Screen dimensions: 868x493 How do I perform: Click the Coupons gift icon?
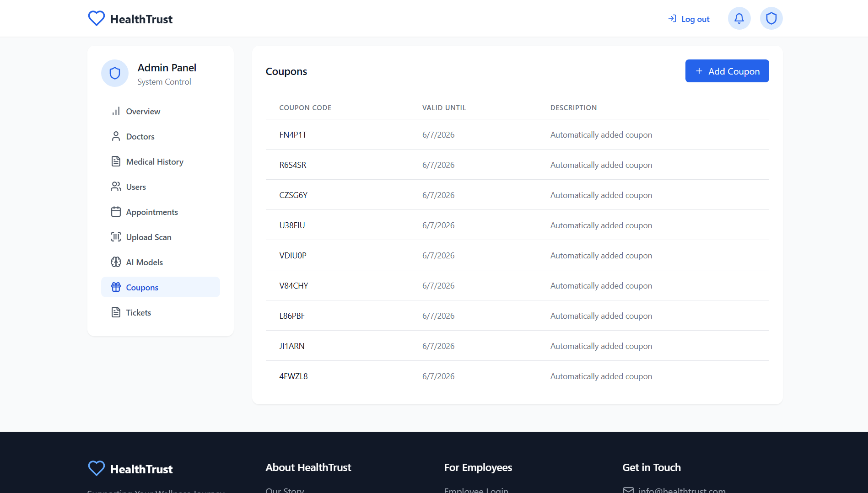(x=116, y=287)
